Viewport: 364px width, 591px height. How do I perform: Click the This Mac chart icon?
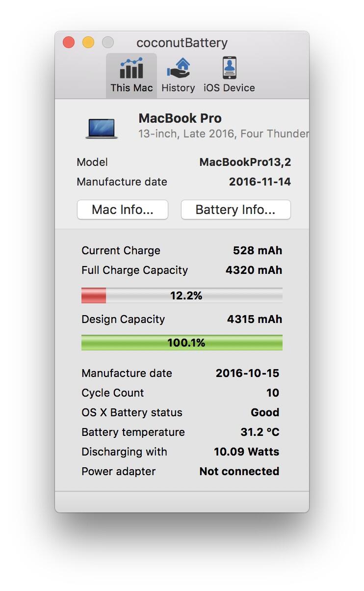point(131,68)
